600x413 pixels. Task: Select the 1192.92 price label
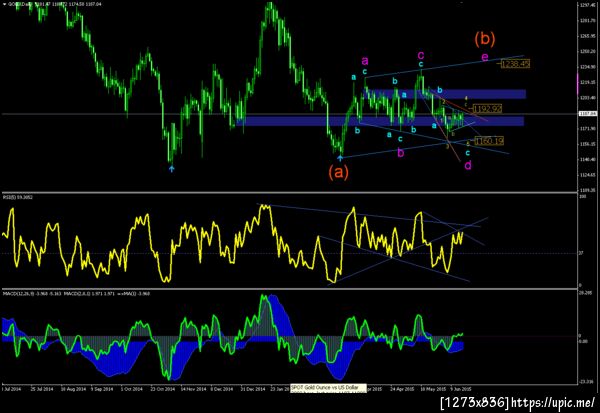point(488,109)
